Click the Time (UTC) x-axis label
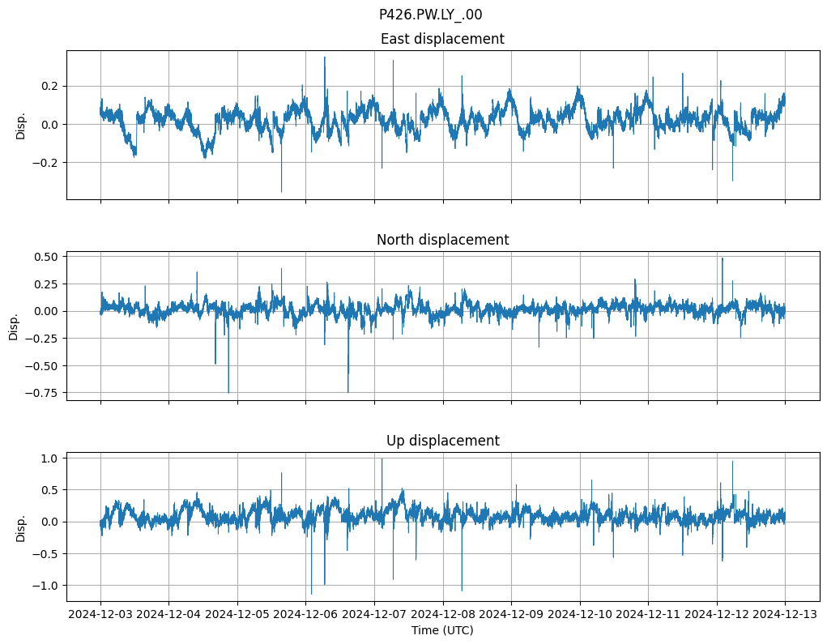 pos(442,630)
